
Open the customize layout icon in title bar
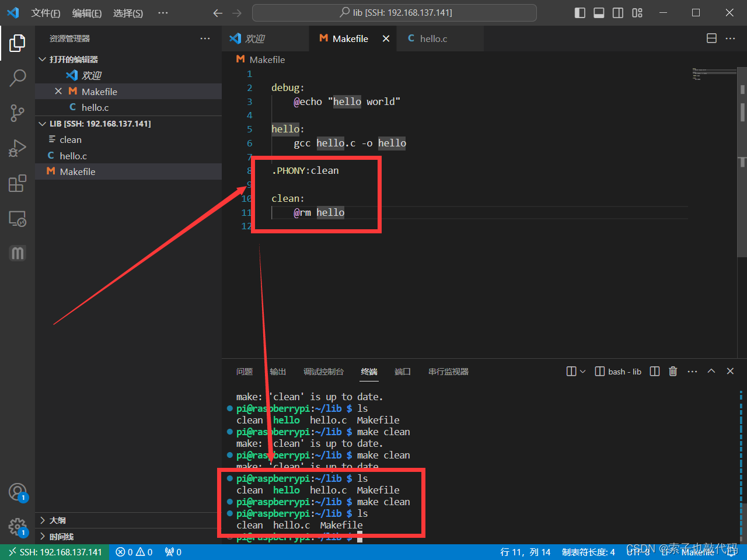tap(637, 13)
